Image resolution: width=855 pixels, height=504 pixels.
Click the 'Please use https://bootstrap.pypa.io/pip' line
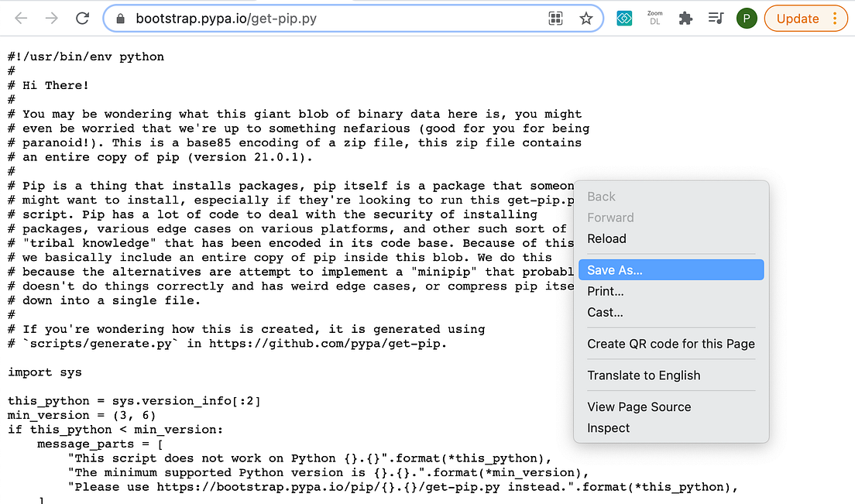coord(403,487)
